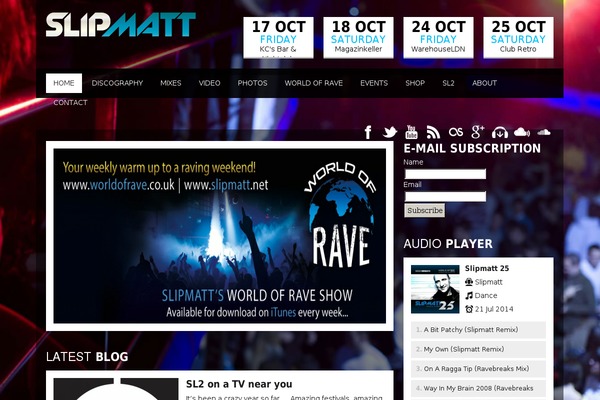Open the SL2 blog post thumbnail
600x400 pixels.
[116, 389]
